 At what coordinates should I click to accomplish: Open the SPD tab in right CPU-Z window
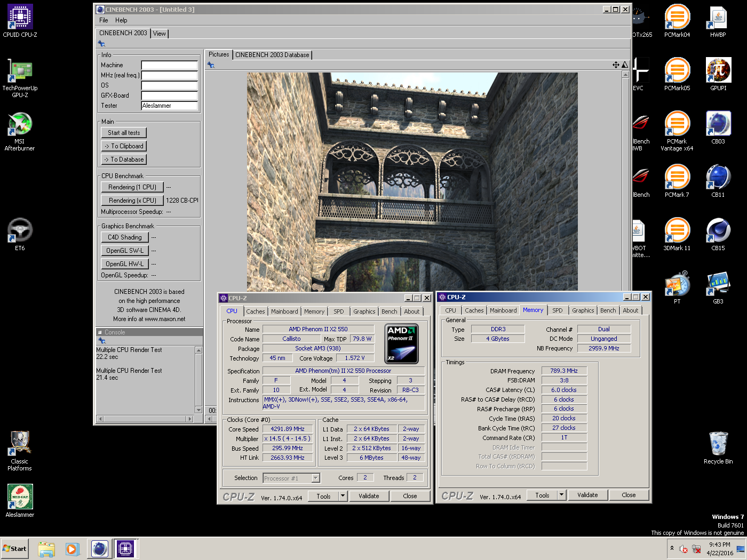pyautogui.click(x=558, y=310)
